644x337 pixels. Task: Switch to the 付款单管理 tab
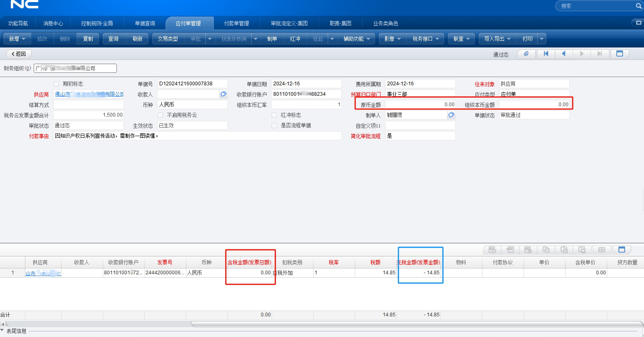point(236,24)
